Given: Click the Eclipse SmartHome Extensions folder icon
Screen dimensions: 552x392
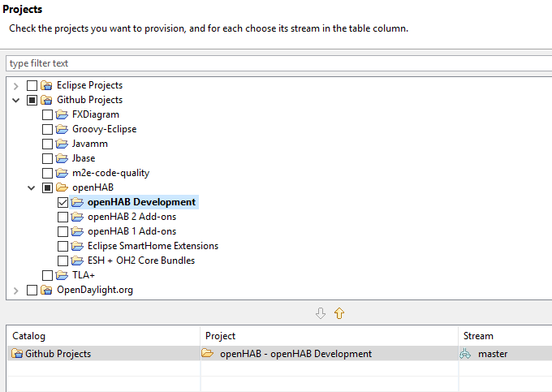Looking at the screenshot, I should pyautogui.click(x=77, y=246).
